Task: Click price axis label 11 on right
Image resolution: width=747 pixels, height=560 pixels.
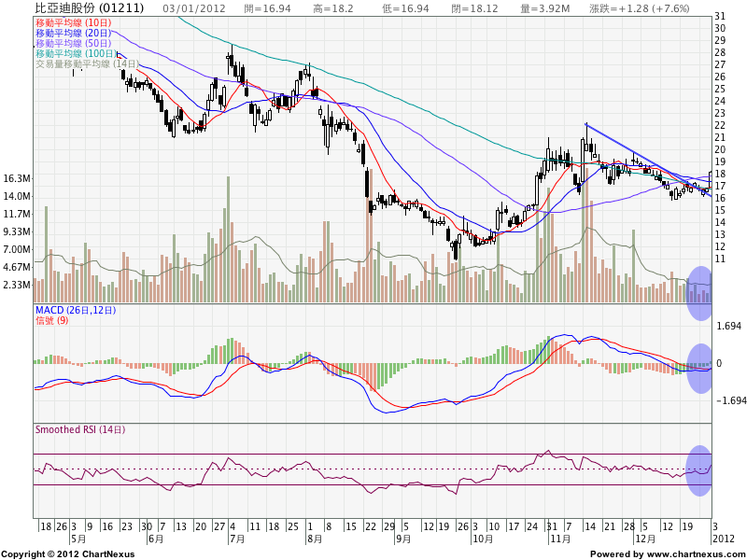Action: pyautogui.click(x=720, y=259)
